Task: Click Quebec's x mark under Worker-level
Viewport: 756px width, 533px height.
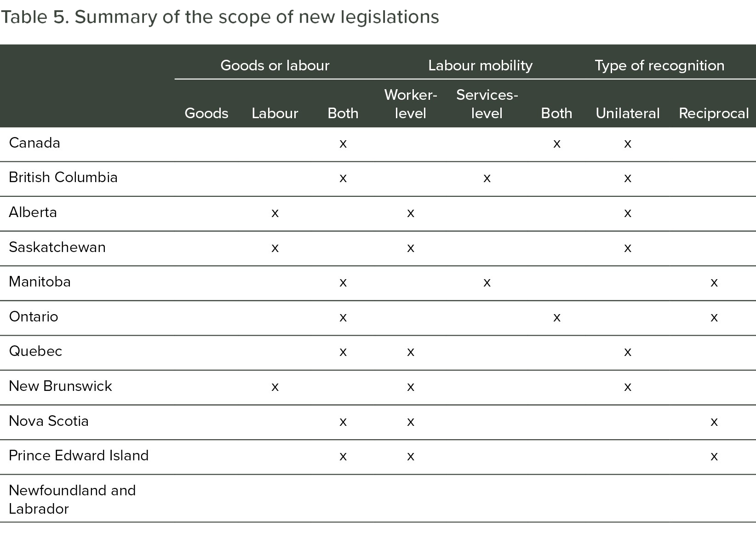Action: 411,352
